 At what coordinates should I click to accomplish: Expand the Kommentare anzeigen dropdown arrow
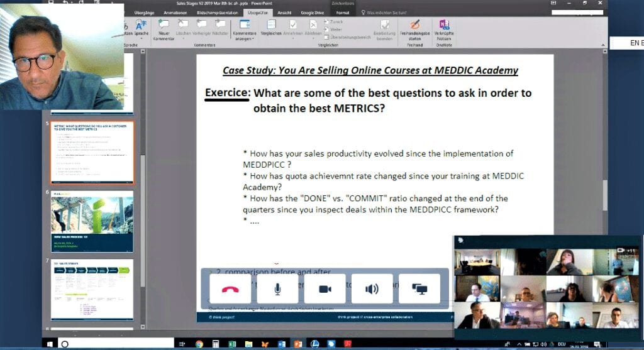pos(253,39)
